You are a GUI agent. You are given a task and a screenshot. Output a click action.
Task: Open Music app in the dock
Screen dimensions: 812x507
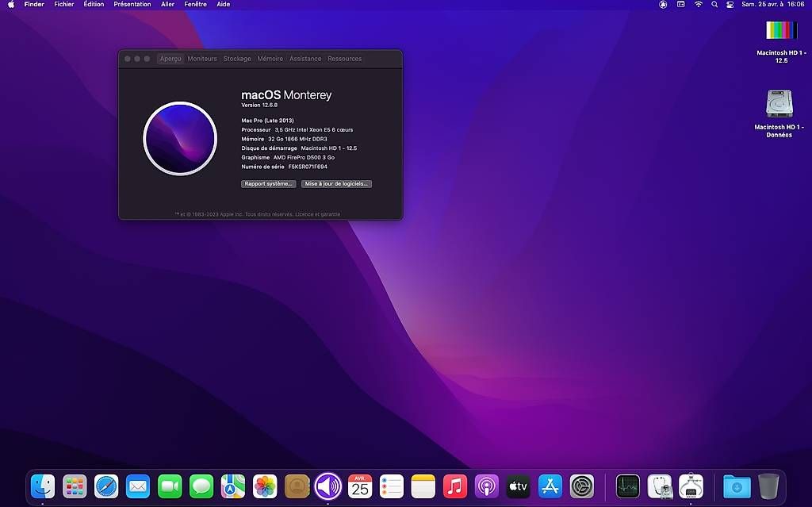[455, 487]
